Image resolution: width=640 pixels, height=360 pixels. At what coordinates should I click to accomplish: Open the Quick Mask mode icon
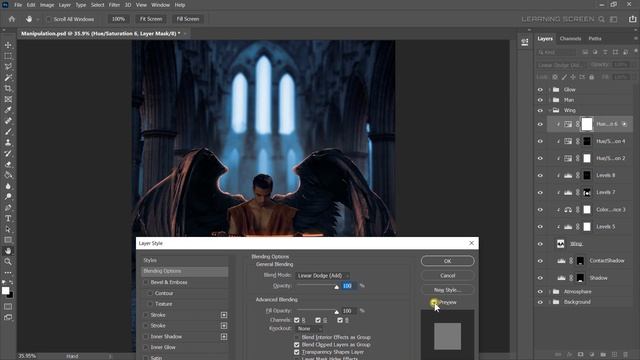coord(8,307)
